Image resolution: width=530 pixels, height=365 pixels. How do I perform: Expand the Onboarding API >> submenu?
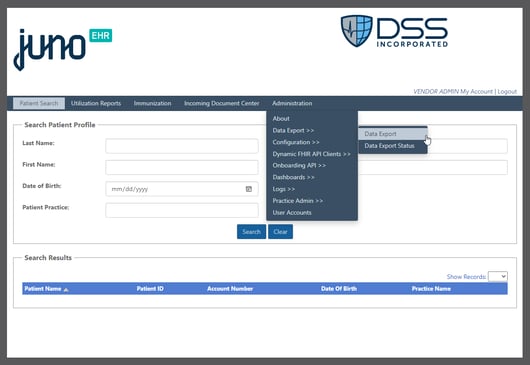(299, 166)
